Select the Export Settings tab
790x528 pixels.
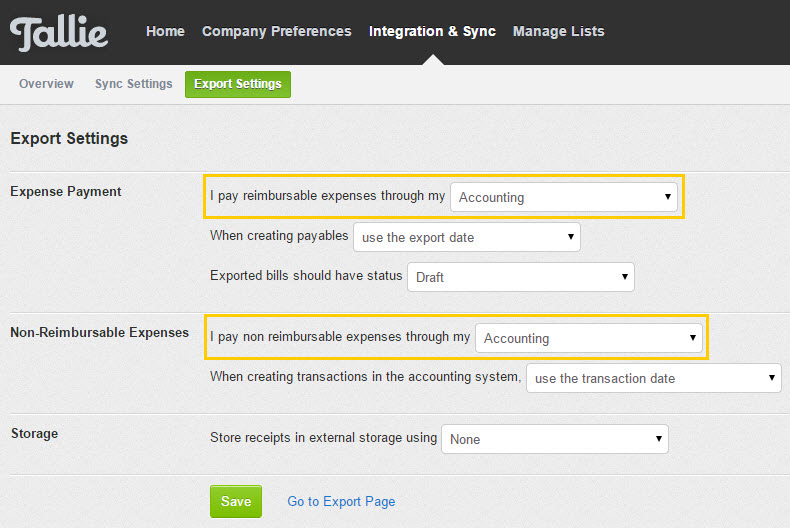pos(238,84)
